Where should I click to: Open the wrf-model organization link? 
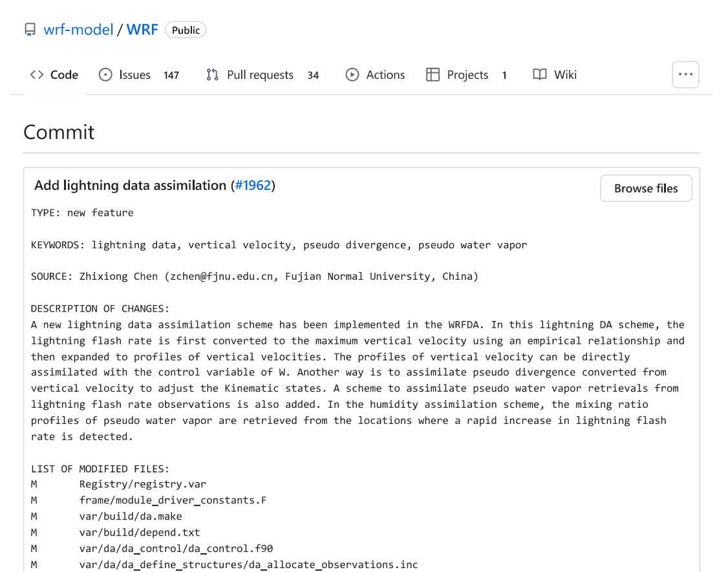tap(78, 30)
